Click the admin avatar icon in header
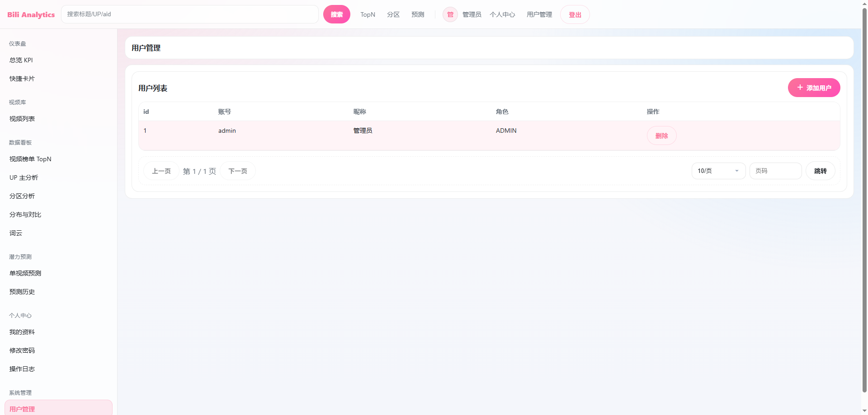868x415 pixels. (x=450, y=14)
